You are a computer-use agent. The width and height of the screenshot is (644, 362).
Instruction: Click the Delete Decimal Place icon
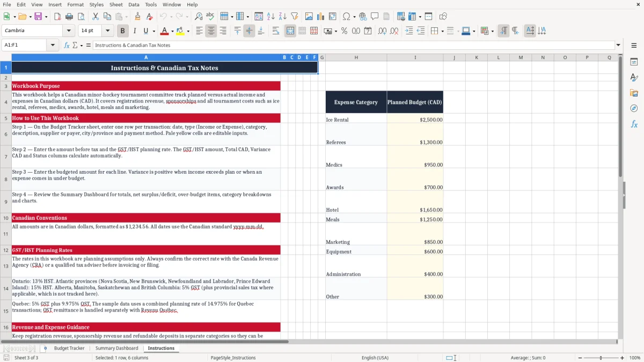[x=394, y=31]
